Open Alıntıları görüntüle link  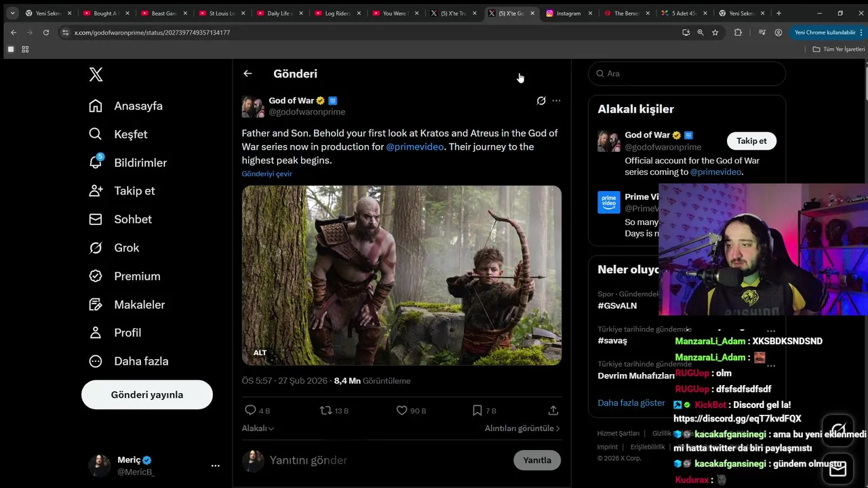522,428
